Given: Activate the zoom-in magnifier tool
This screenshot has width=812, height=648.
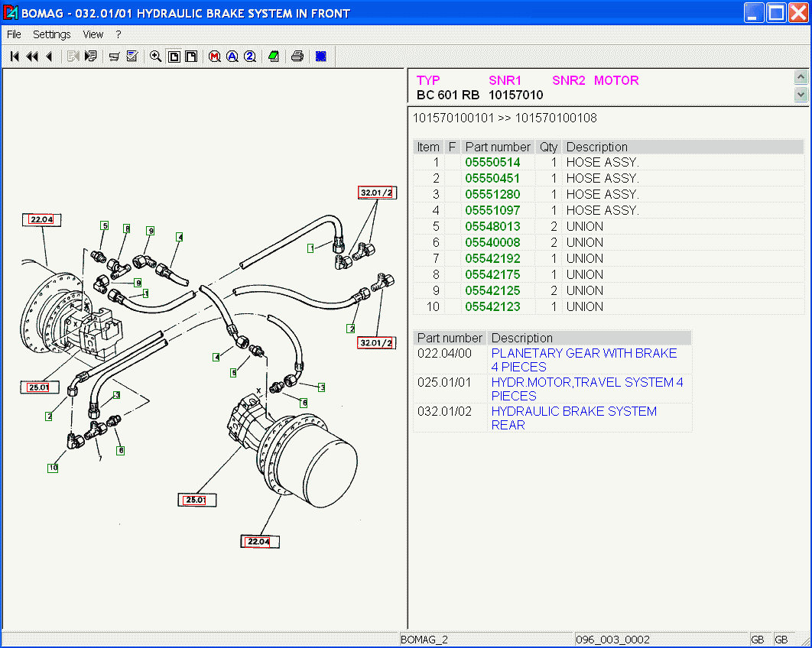Looking at the screenshot, I should [155, 57].
